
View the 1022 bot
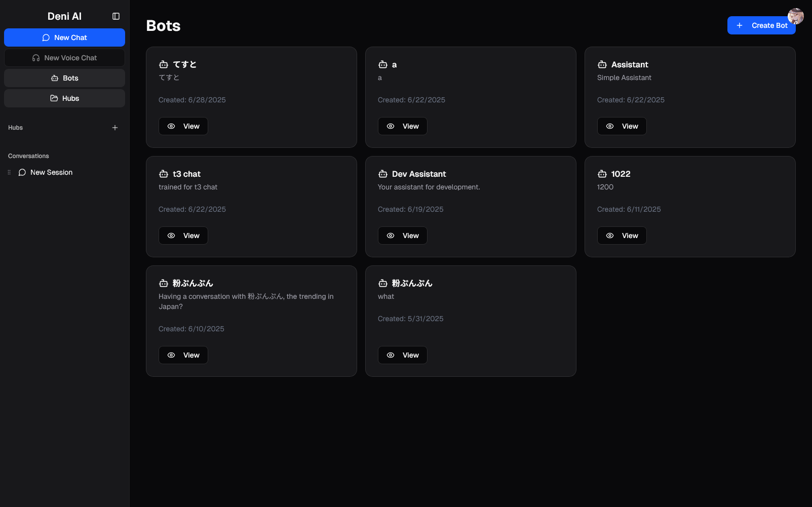pos(622,236)
